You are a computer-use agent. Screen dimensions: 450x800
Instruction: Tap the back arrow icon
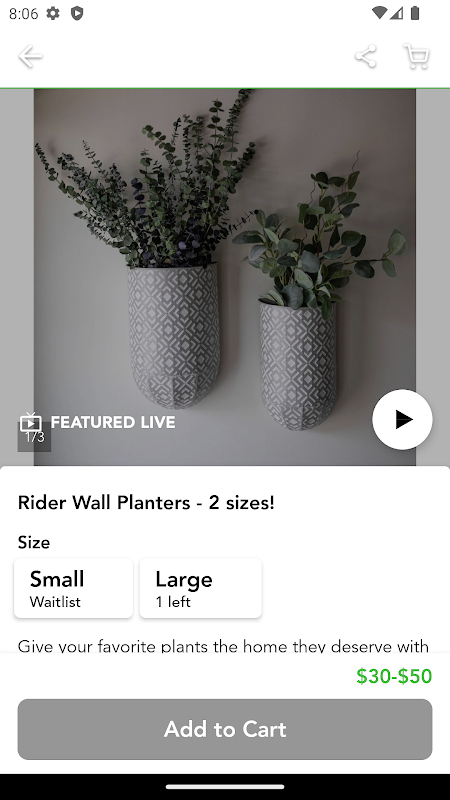[x=30, y=56]
